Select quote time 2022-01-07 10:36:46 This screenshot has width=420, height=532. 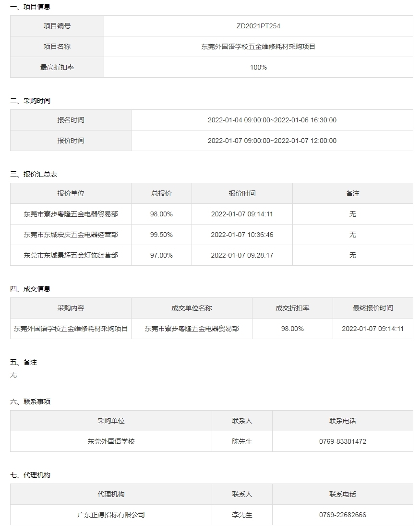242,235
